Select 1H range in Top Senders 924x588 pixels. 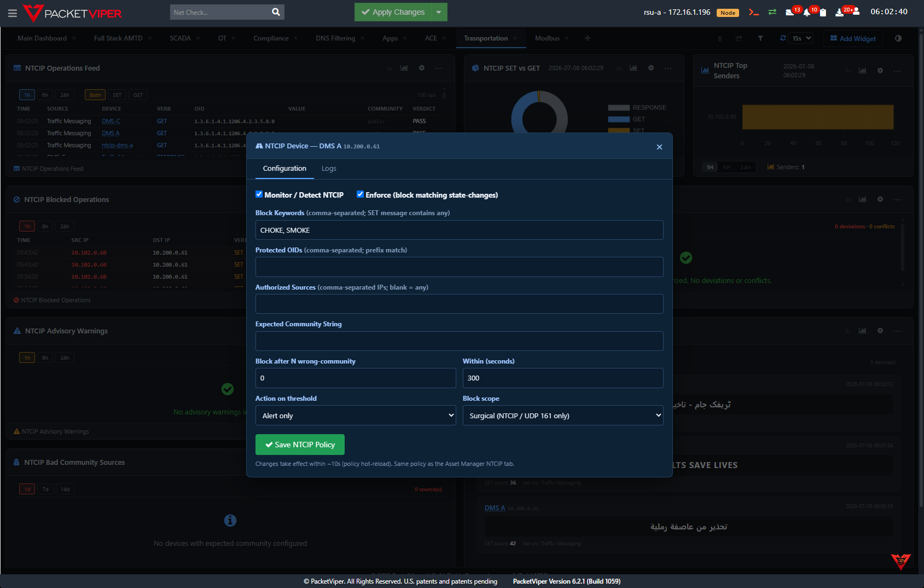click(710, 167)
